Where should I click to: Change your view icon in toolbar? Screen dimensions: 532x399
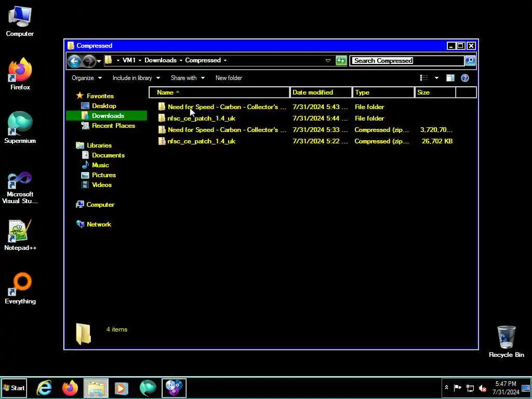(424, 78)
